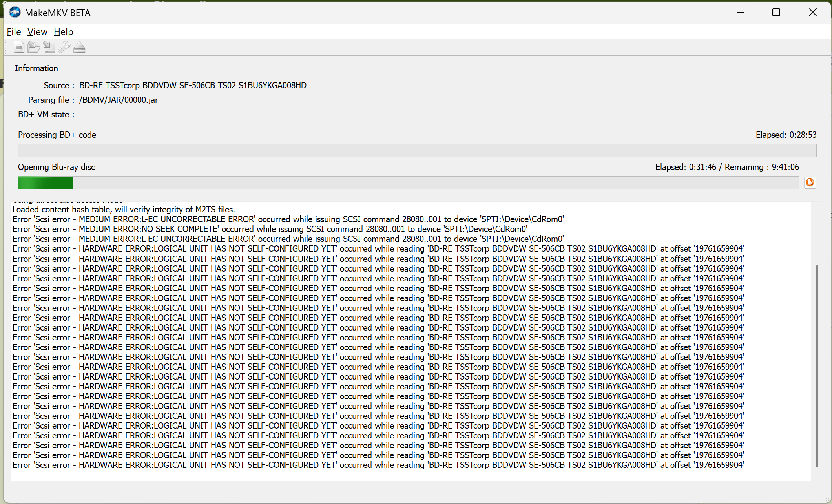Viewport: 832px width, 504px height.
Task: Click the Processing BD+ code progress bar
Action: 417,150
